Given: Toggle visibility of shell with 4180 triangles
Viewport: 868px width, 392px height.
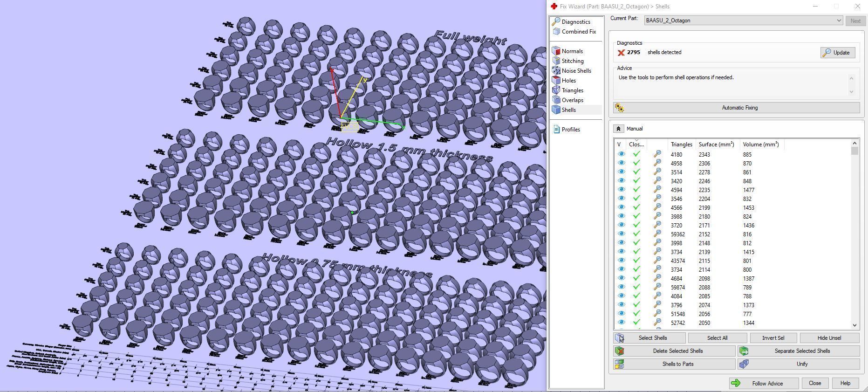Looking at the screenshot, I should point(621,154).
